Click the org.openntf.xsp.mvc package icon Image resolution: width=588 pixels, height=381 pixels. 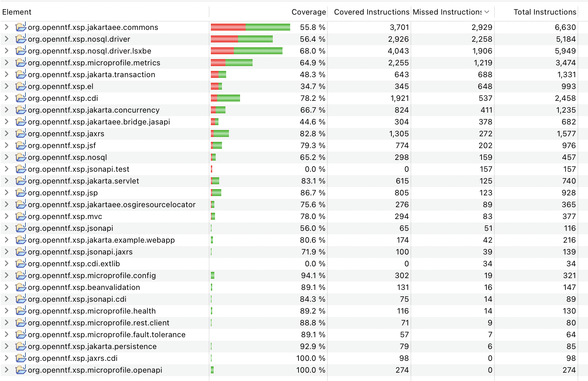21,216
